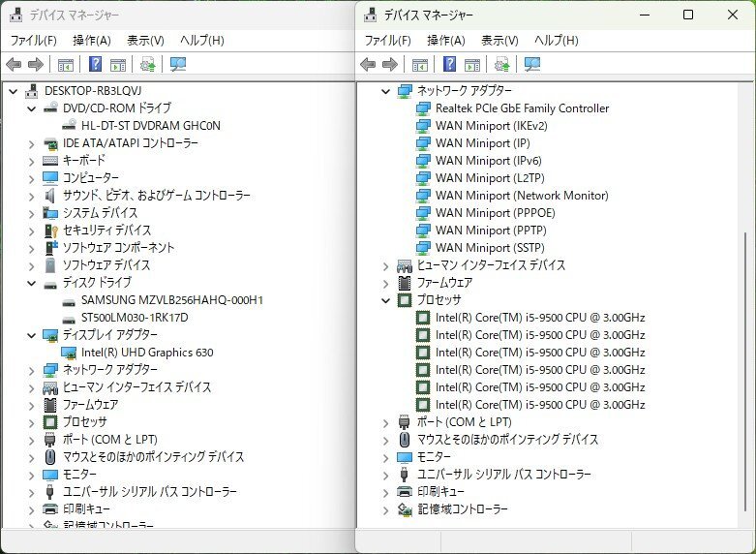Click Show/Hide console tree icon, left window

coord(66,64)
